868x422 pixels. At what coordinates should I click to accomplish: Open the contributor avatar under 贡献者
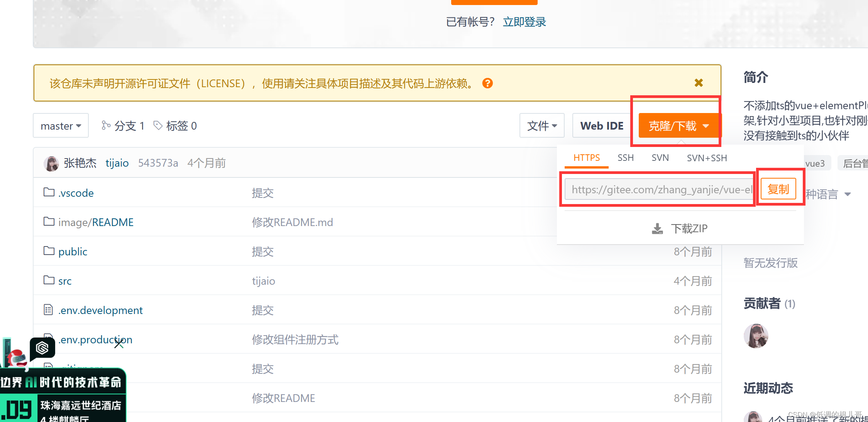756,336
